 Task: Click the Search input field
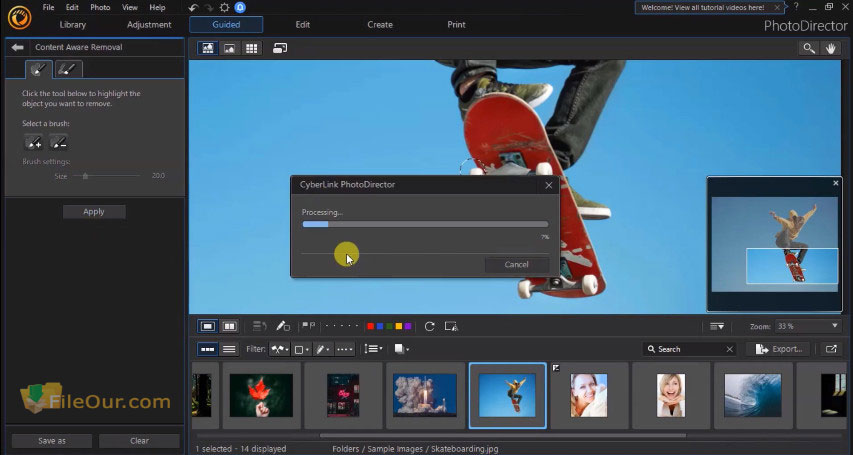click(x=690, y=349)
